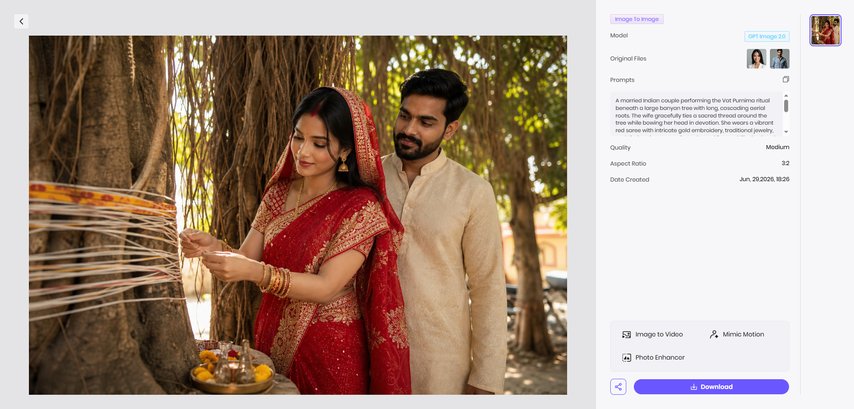Click the "Date Created" label
This screenshot has width=854, height=409.
click(630, 179)
